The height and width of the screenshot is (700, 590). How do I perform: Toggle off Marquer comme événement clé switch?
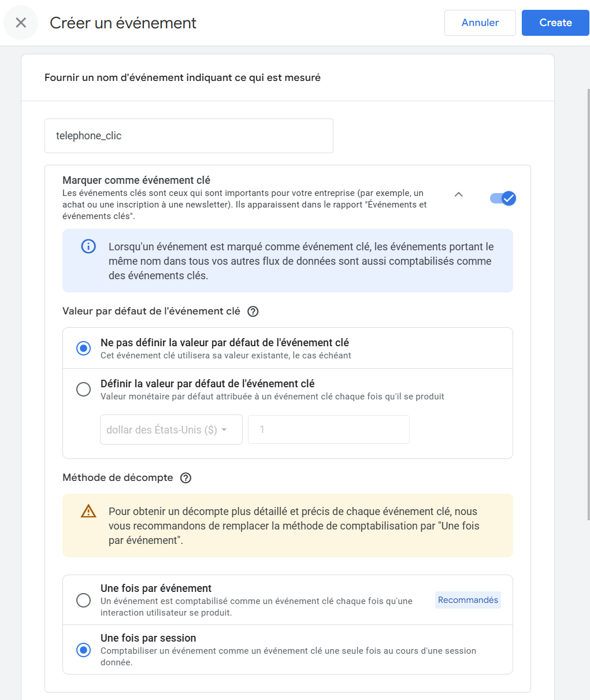[x=503, y=198]
